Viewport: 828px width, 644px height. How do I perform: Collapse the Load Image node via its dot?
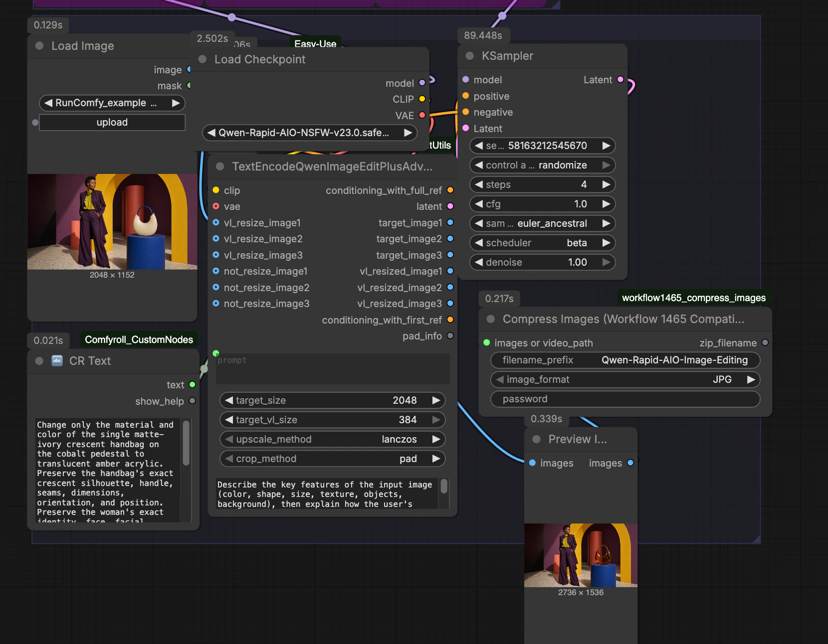(39, 46)
